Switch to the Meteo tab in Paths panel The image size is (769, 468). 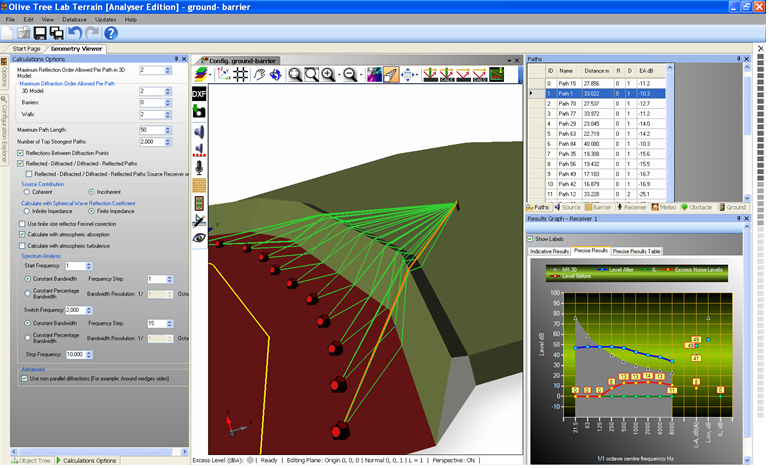[664, 208]
